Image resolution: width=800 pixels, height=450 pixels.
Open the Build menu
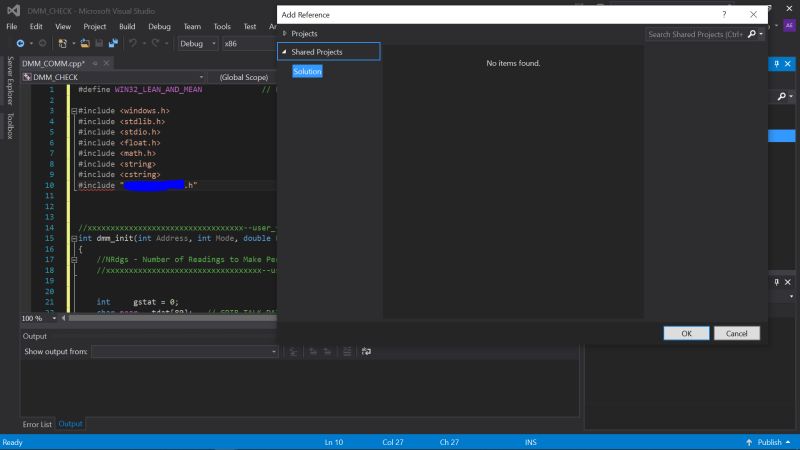point(127,27)
